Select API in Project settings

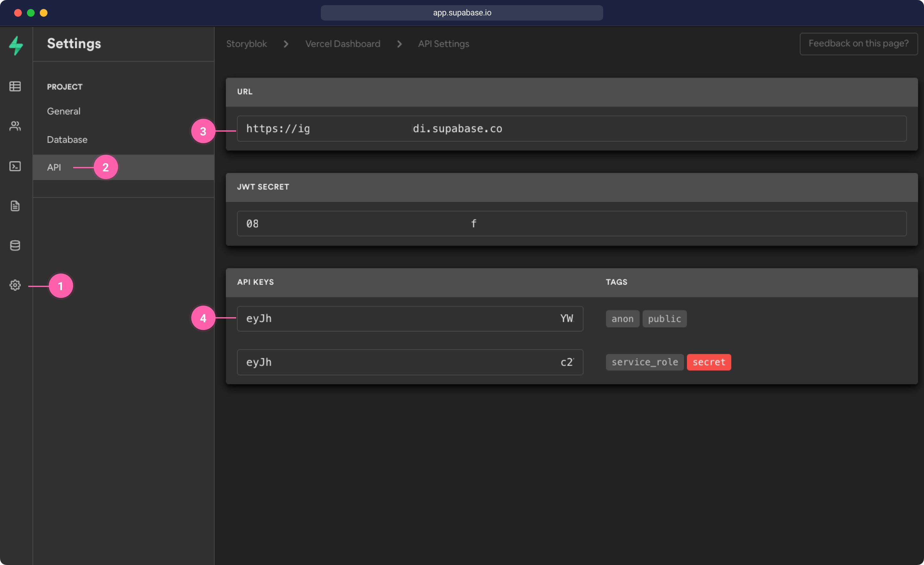[x=124, y=167]
